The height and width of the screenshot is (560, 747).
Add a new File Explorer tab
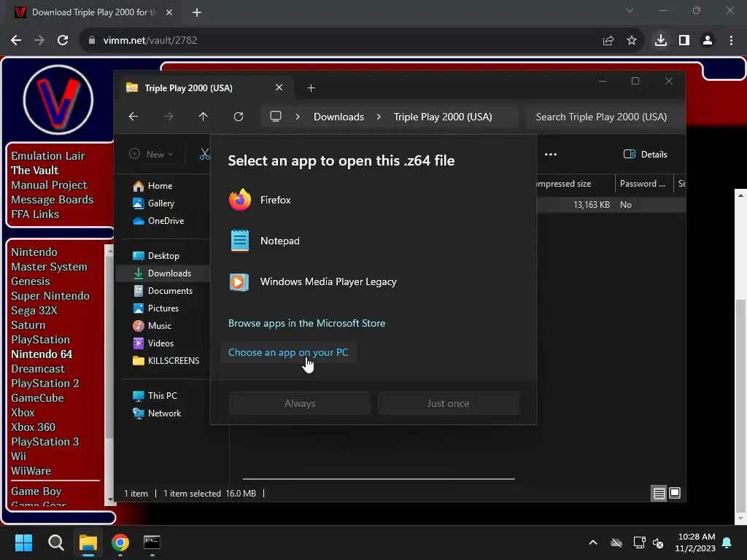[x=311, y=88]
